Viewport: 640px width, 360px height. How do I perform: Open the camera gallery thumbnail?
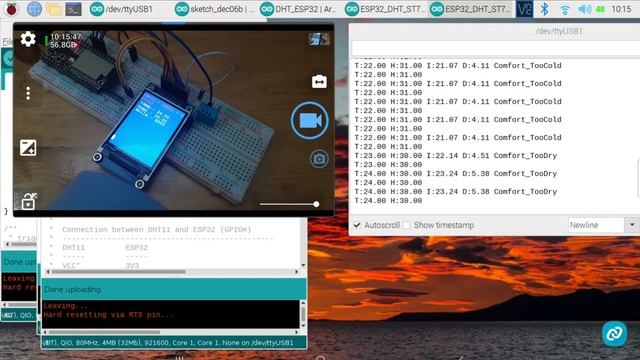[x=319, y=39]
